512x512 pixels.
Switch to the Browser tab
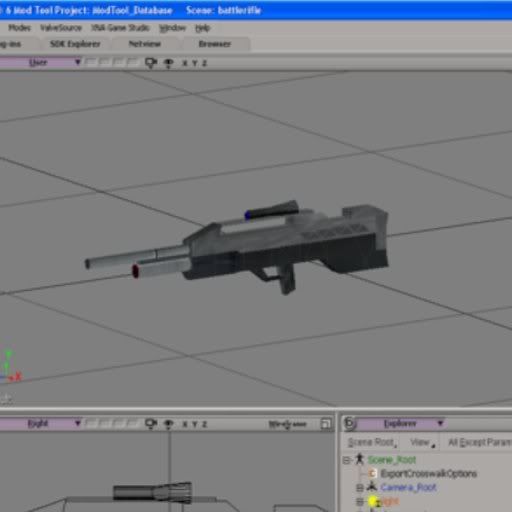(215, 44)
